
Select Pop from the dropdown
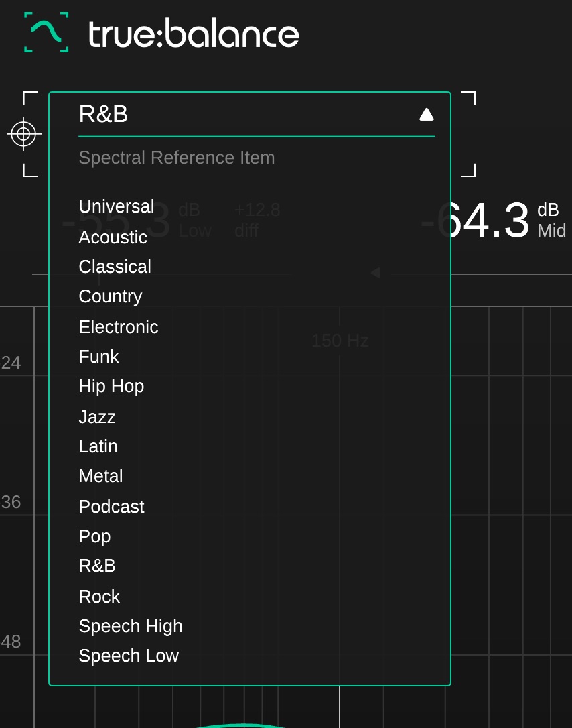94,536
